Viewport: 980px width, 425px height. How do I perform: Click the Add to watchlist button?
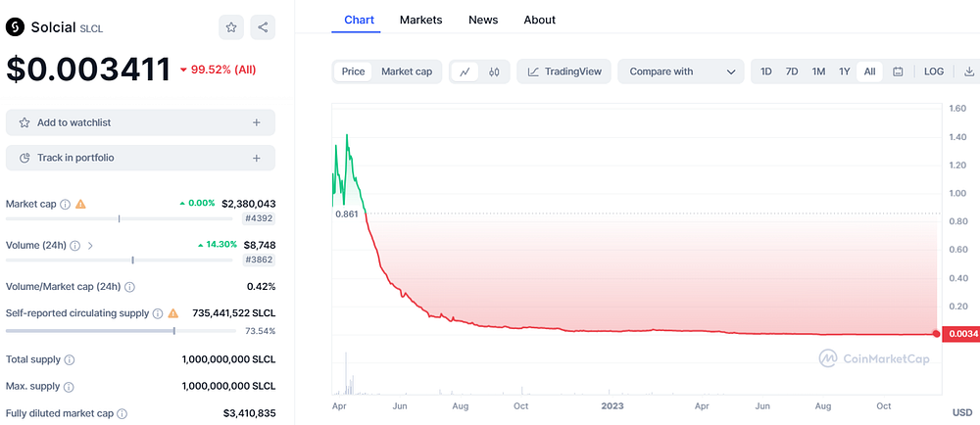point(140,123)
